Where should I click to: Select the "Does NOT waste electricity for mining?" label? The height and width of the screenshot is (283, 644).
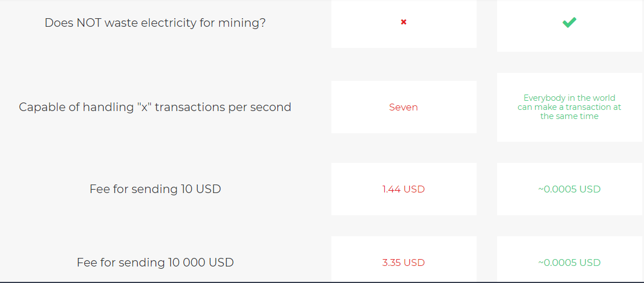pyautogui.click(x=155, y=23)
